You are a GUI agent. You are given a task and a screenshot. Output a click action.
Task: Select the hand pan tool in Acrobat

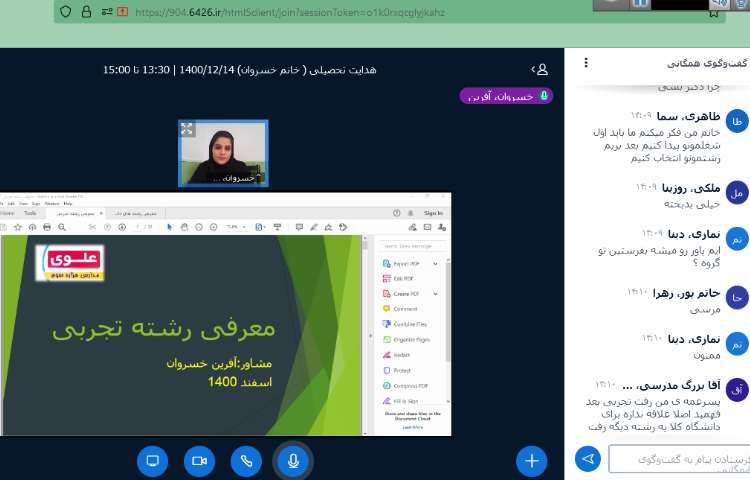tap(184, 227)
